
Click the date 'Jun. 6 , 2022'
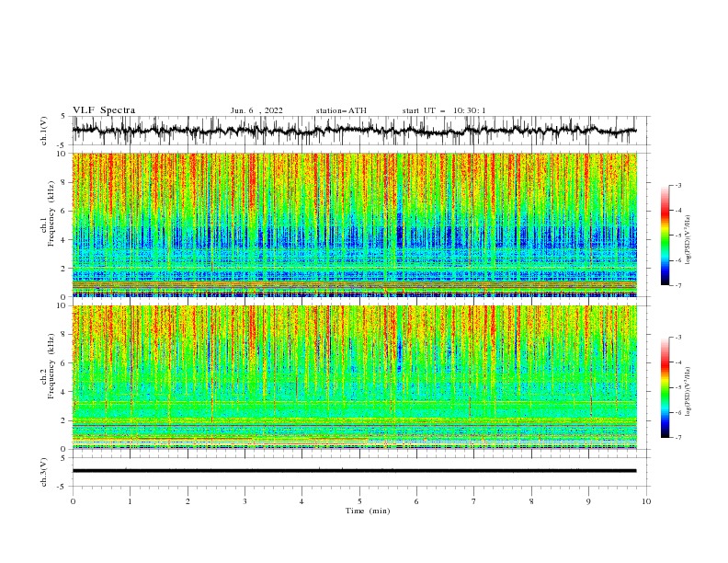coord(256,110)
